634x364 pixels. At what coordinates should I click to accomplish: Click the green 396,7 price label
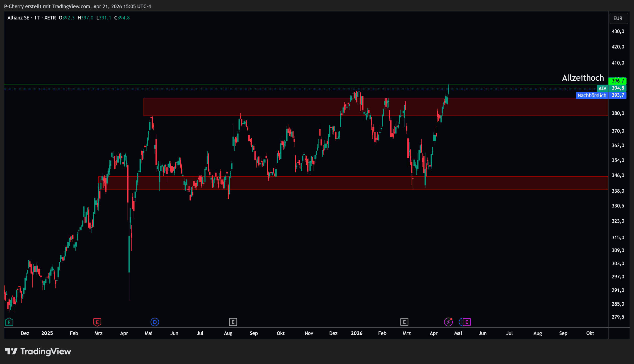[x=617, y=81]
